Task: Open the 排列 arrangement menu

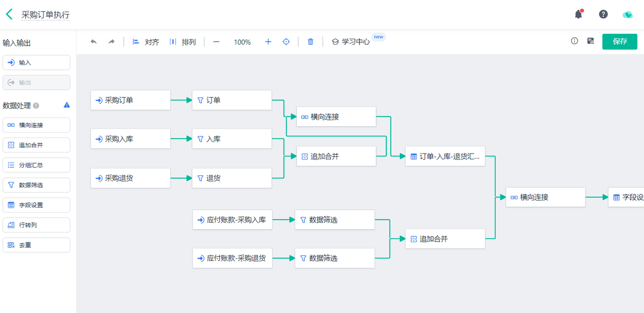Action: click(x=183, y=42)
